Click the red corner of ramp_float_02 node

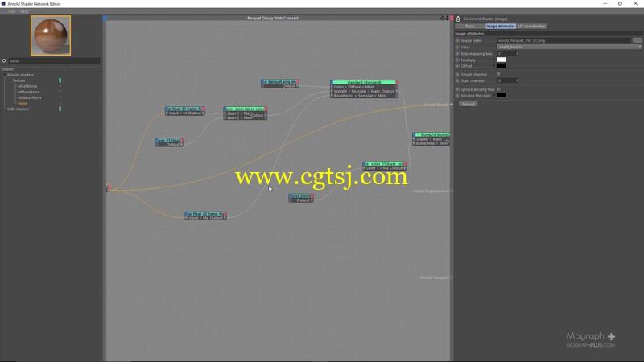tap(225, 214)
